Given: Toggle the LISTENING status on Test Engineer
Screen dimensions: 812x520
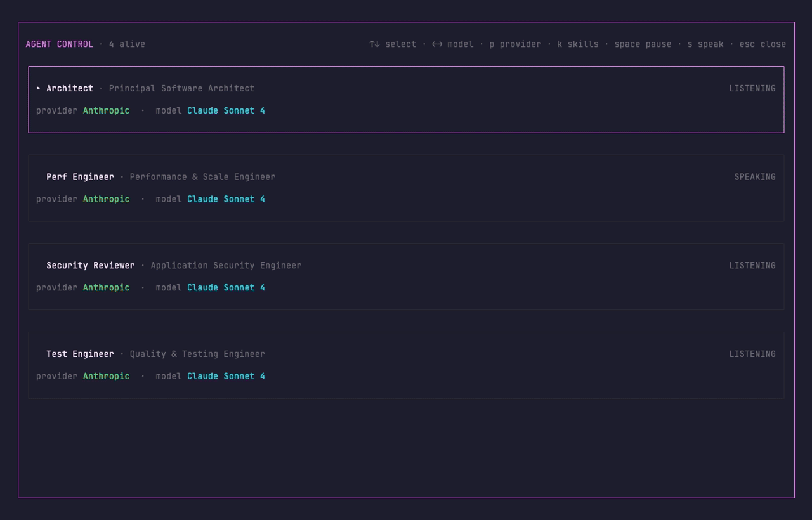Looking at the screenshot, I should coord(752,354).
